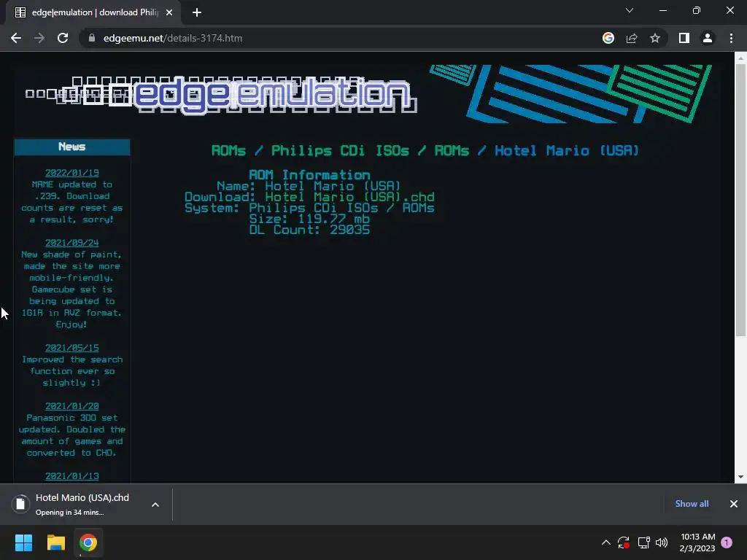Click the page vertical scrollbar thumb

(740, 200)
